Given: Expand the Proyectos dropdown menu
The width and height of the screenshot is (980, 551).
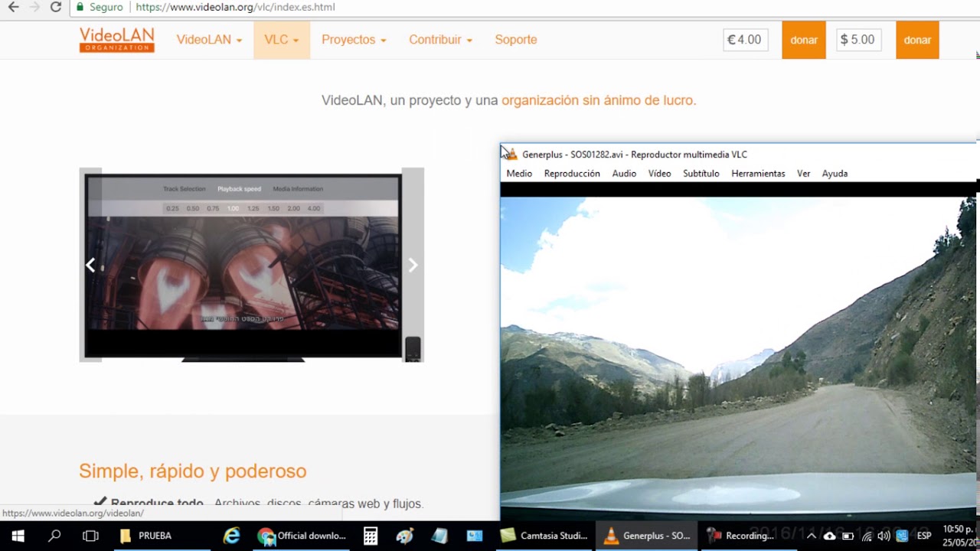Looking at the screenshot, I should [354, 40].
